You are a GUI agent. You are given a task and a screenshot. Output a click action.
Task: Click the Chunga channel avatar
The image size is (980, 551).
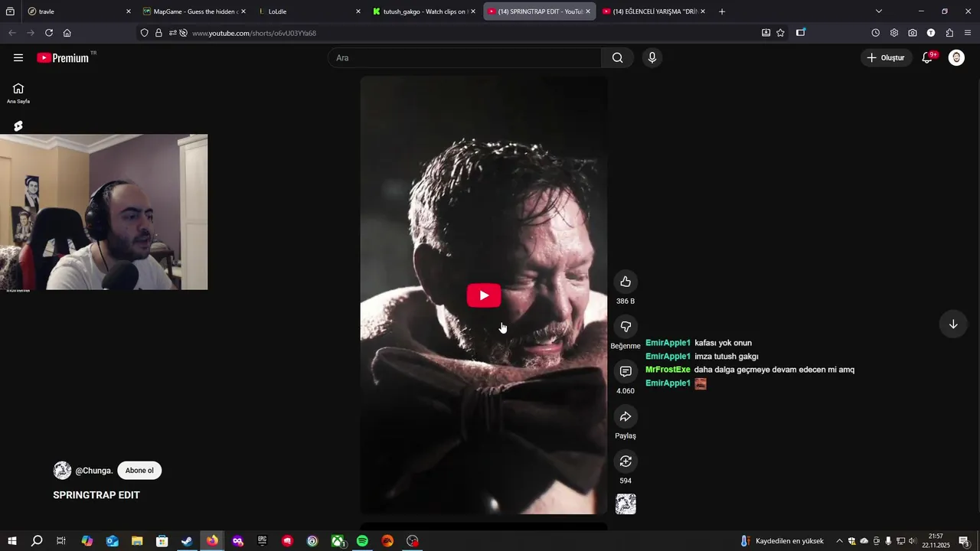[x=62, y=471]
